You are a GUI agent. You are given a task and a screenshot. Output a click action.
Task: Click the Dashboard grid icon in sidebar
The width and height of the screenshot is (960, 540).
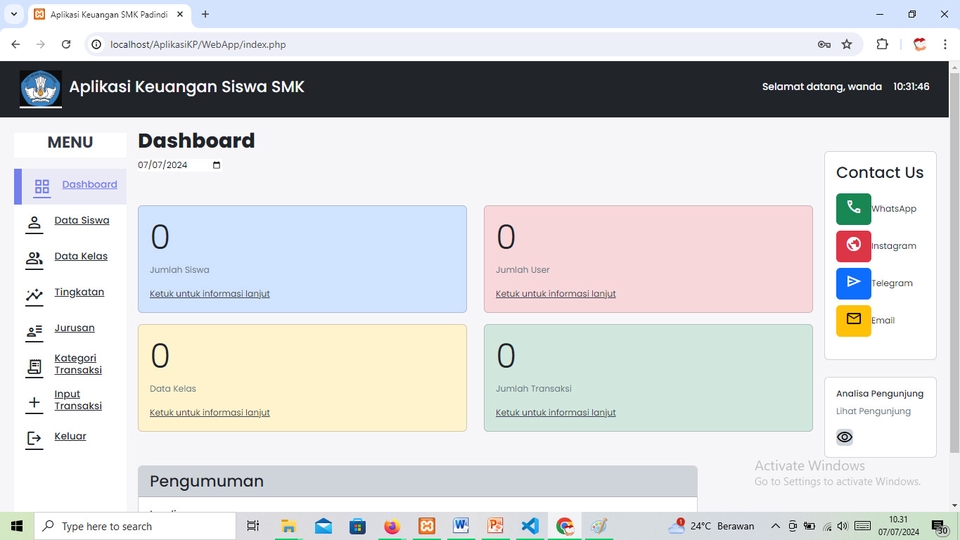point(42,186)
